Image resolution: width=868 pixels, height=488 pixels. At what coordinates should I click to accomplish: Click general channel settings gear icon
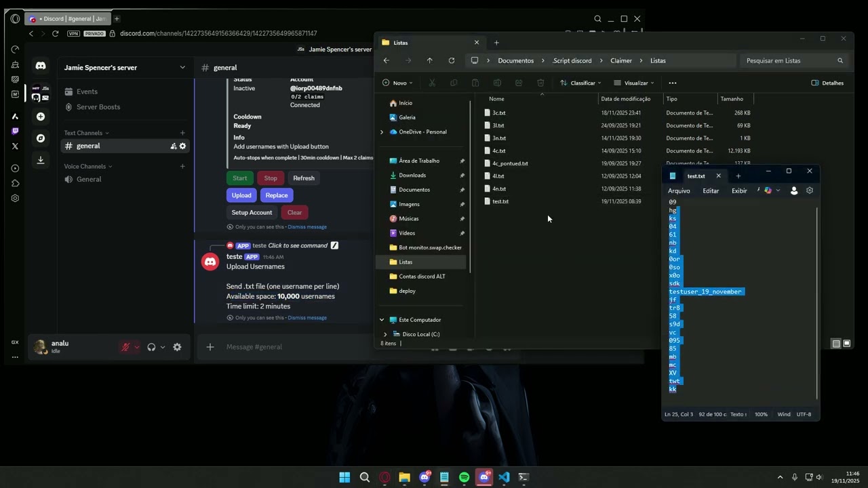tap(182, 146)
